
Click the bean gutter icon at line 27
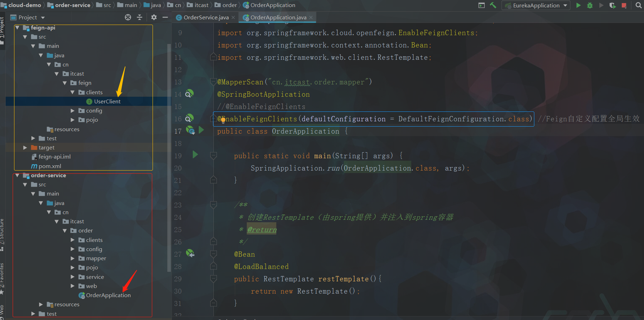click(x=190, y=253)
